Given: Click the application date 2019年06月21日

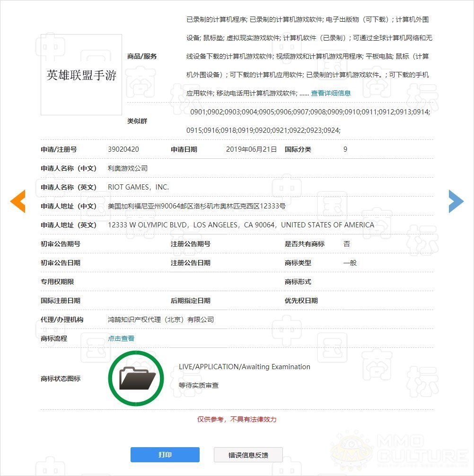Looking at the screenshot, I should click(x=251, y=149).
